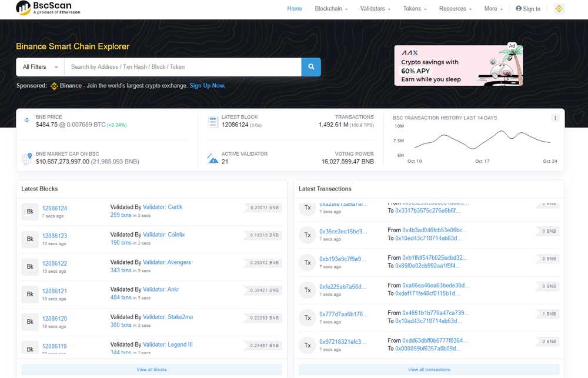Expand the Blockchain menu
Screen dimensions: 588x378
click(x=331, y=9)
